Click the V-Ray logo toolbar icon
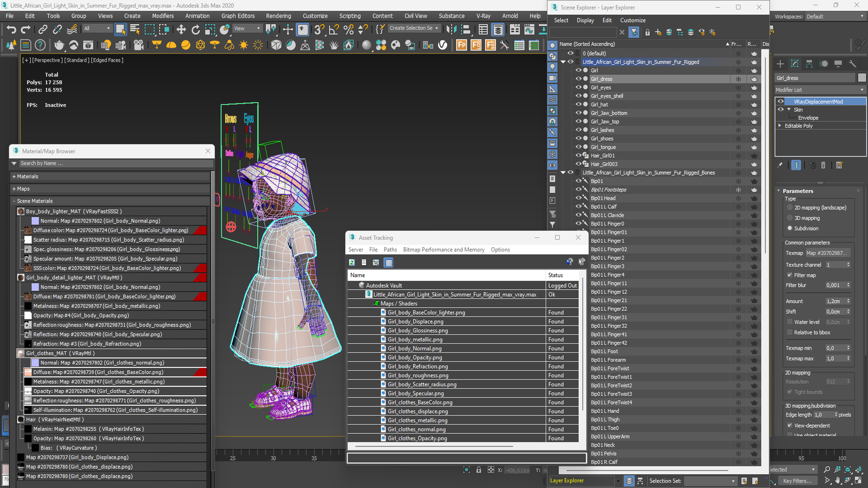This screenshot has width=868, height=488. click(443, 45)
